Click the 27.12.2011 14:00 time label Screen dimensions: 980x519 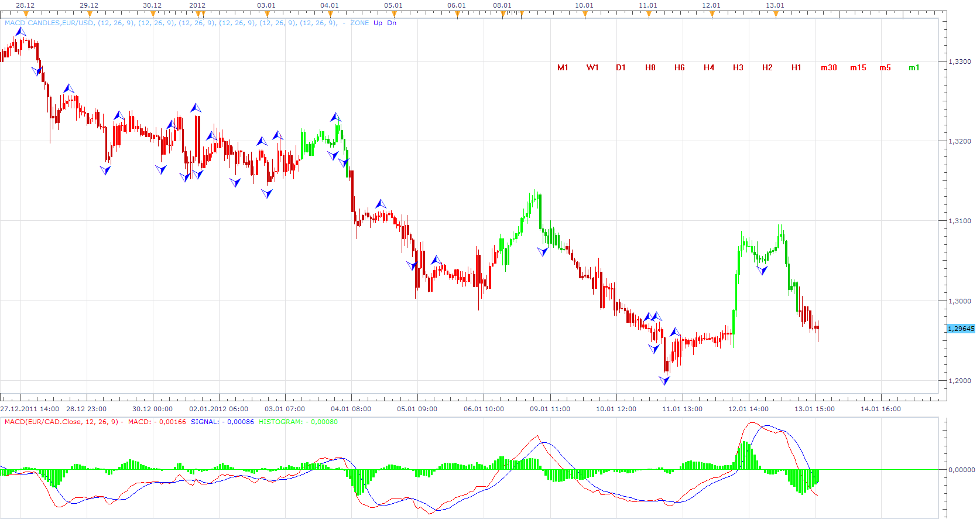pyautogui.click(x=30, y=409)
